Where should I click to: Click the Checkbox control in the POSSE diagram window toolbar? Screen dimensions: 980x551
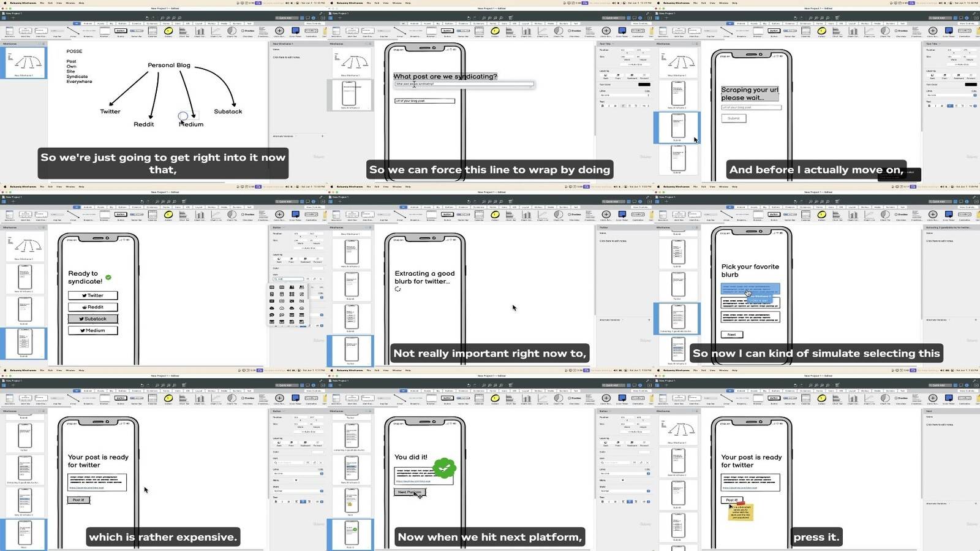tap(248, 31)
